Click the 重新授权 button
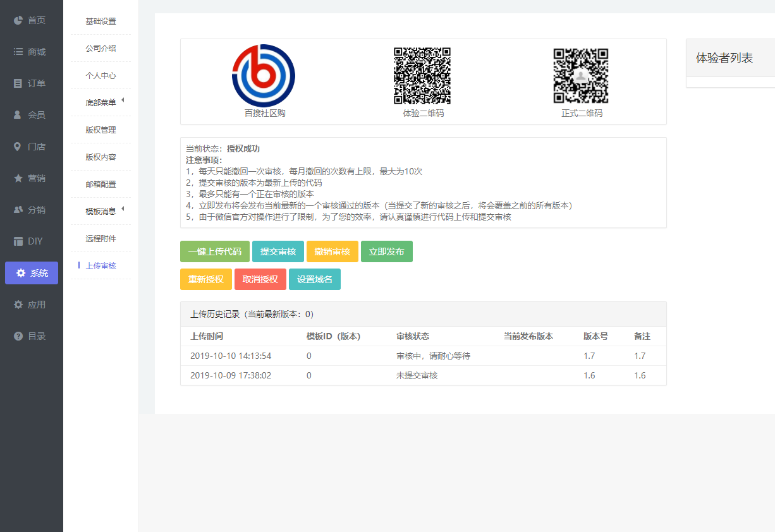775x532 pixels. pos(206,279)
